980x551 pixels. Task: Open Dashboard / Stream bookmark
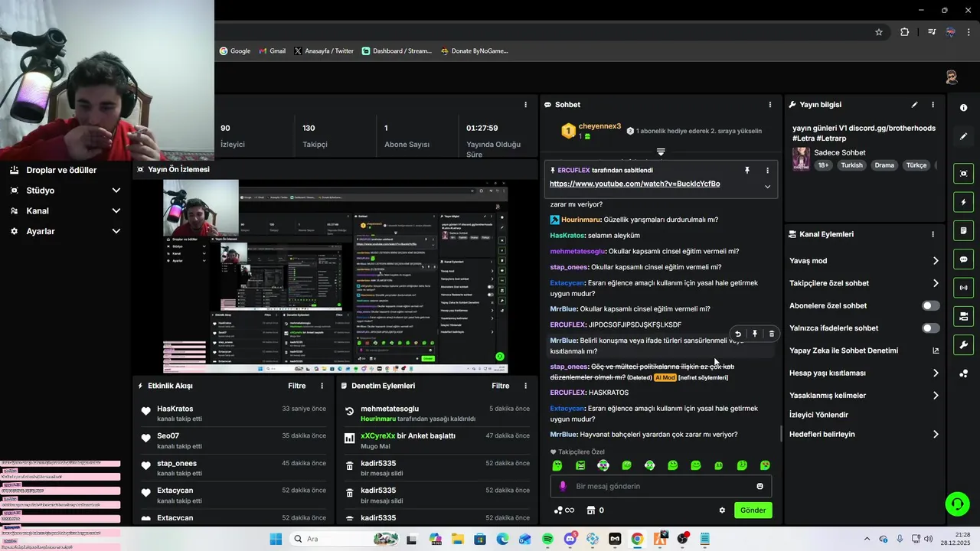(x=397, y=51)
